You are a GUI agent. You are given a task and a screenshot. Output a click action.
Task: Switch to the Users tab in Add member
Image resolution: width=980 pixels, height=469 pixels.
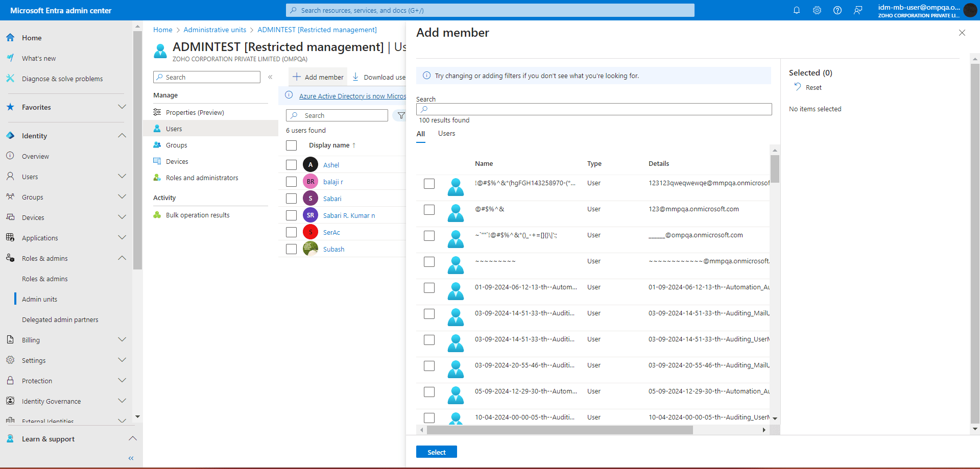click(446, 134)
